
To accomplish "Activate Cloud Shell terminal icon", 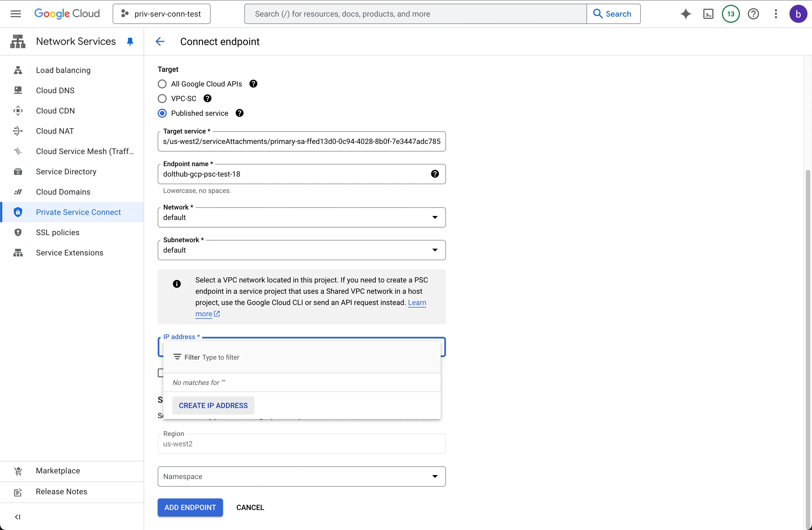I will click(x=708, y=14).
